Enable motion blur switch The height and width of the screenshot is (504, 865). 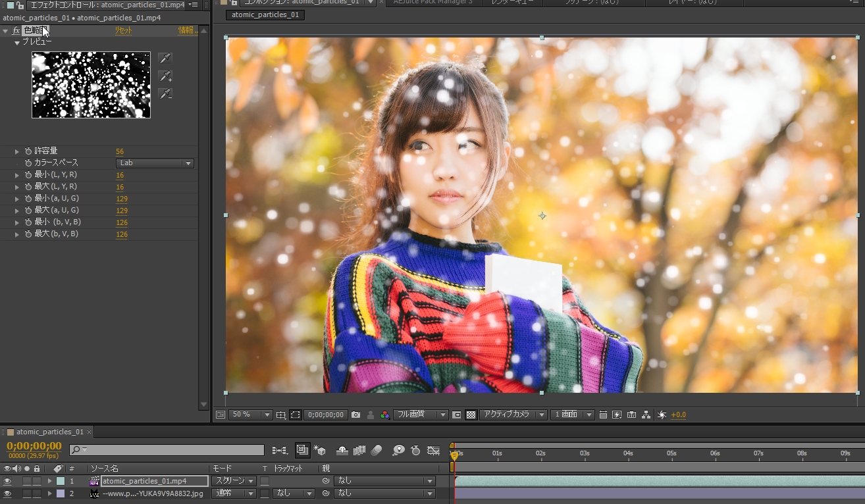(377, 451)
